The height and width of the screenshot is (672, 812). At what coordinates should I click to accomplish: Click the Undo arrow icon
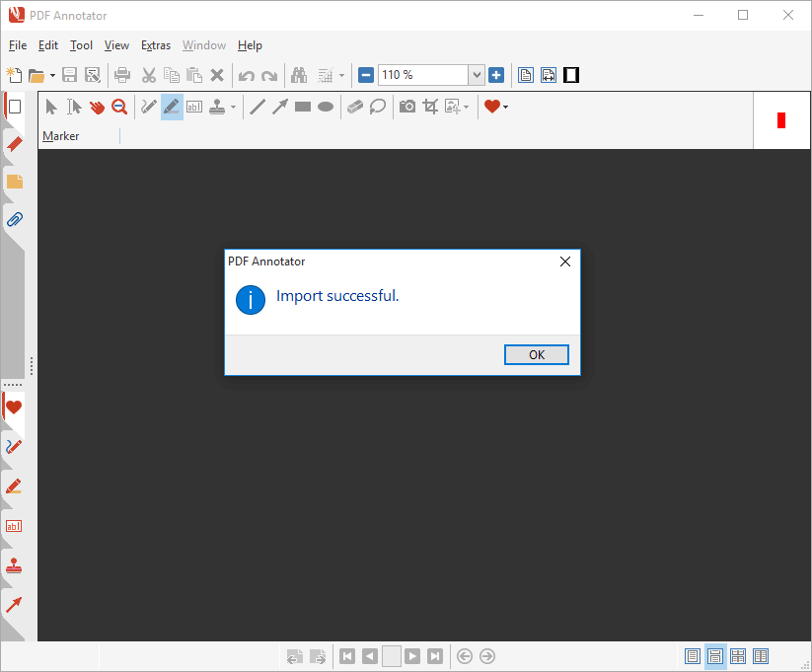(246, 76)
